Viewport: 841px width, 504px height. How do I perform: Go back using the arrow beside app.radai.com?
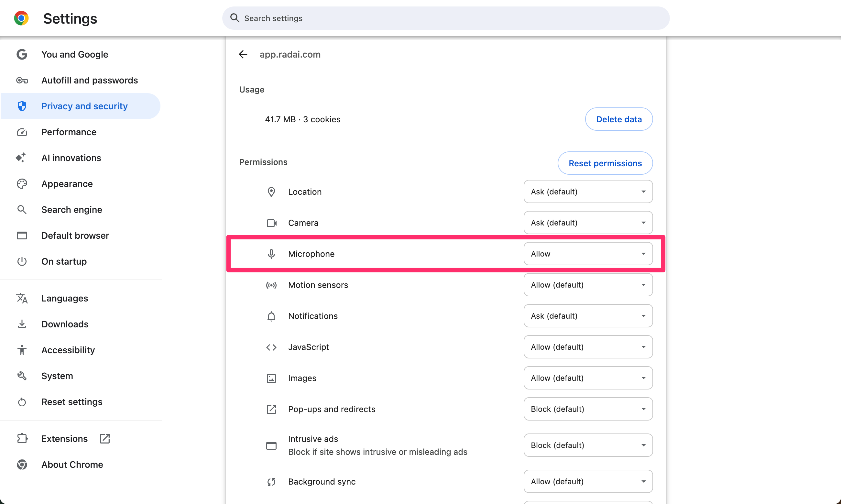click(x=243, y=54)
